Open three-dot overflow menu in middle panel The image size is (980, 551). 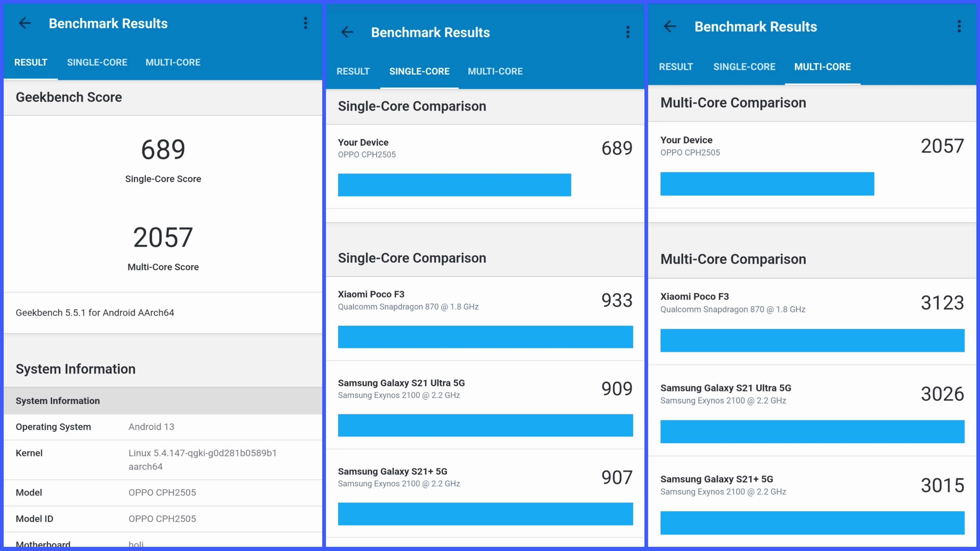(x=628, y=32)
